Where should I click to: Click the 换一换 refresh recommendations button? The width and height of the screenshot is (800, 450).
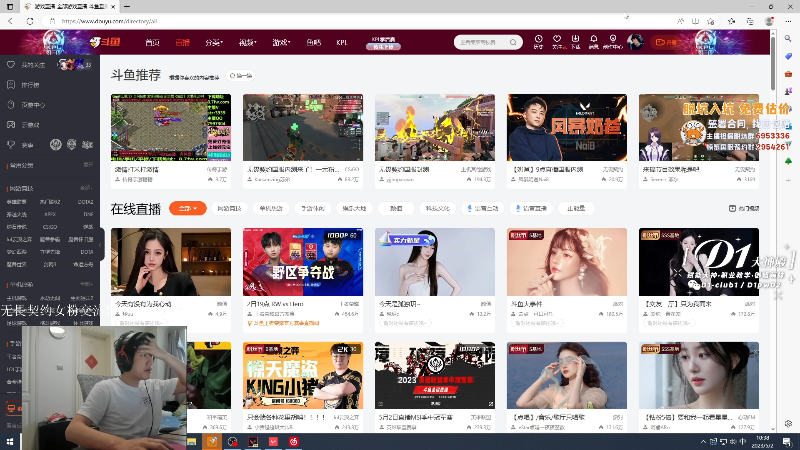(x=240, y=76)
